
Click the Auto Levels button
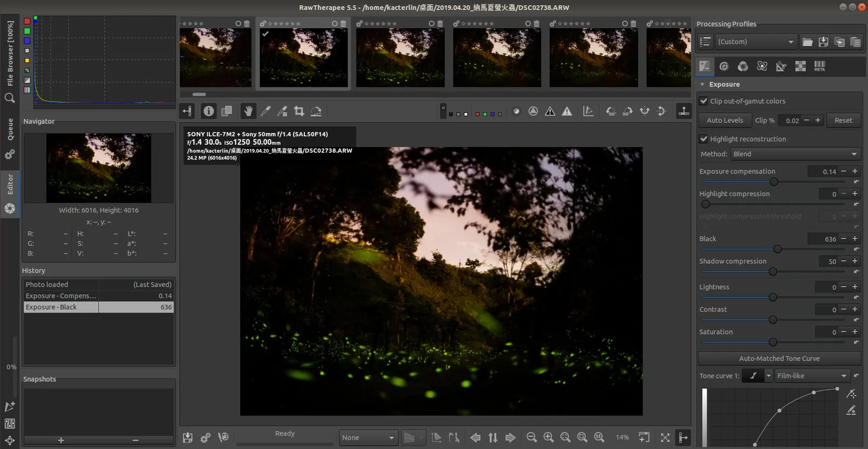pos(725,120)
